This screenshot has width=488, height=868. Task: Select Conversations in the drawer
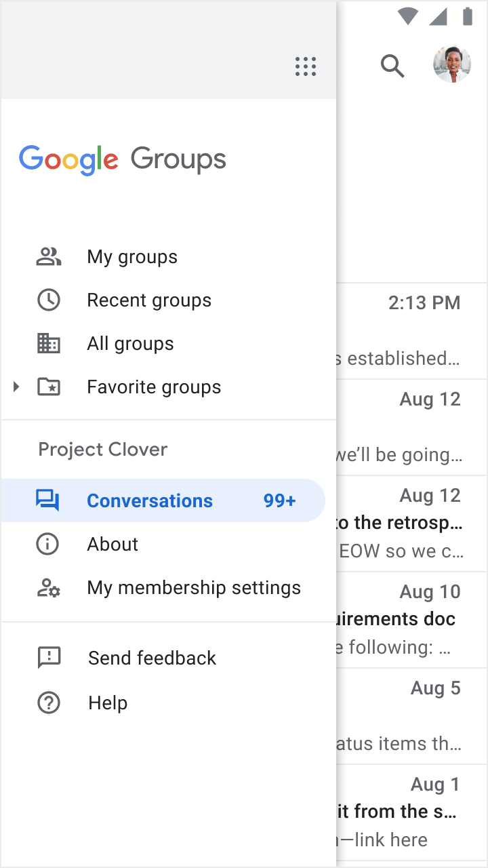click(163, 500)
